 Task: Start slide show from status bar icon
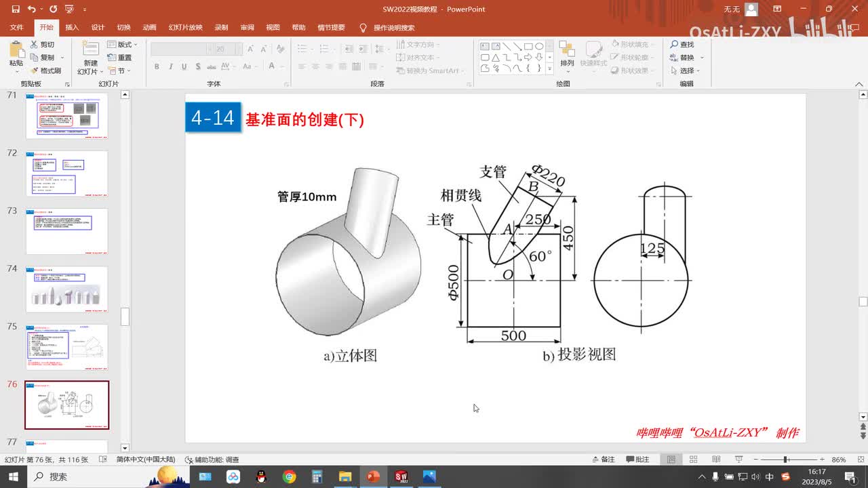[738, 460]
